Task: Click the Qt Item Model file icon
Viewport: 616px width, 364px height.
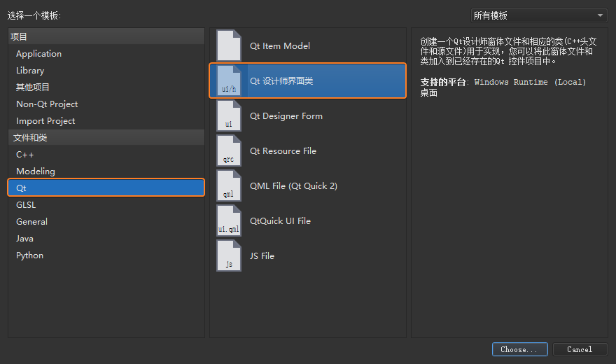Action: [229, 45]
